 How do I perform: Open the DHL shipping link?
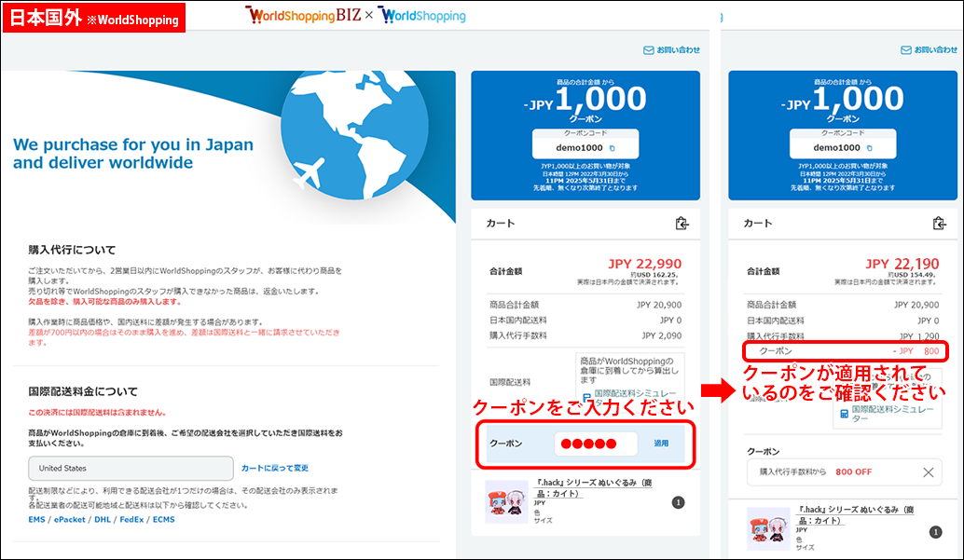(x=103, y=519)
